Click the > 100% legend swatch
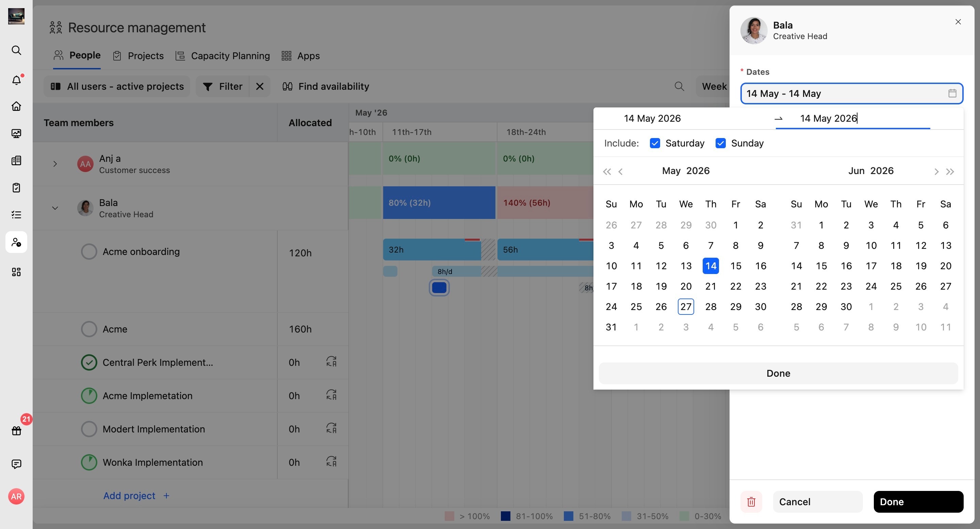 449,516
